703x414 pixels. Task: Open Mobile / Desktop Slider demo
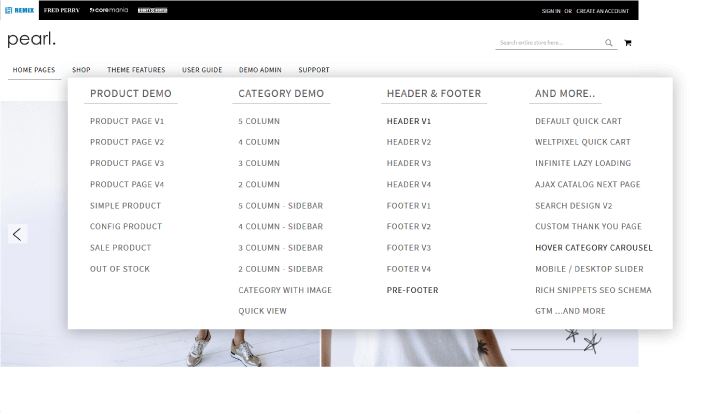(x=589, y=269)
